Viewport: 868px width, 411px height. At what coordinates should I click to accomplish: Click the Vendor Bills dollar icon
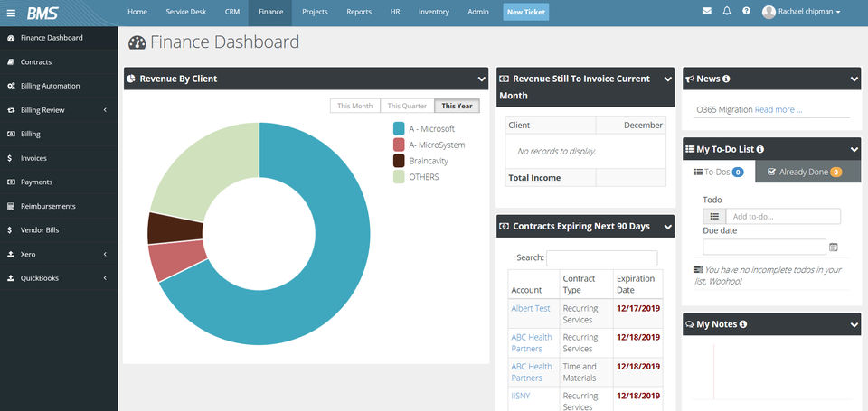click(x=10, y=230)
